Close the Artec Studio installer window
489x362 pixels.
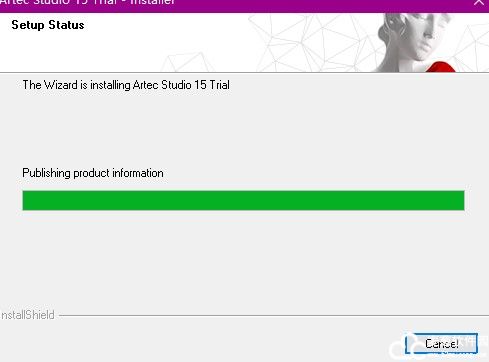(479, 2)
